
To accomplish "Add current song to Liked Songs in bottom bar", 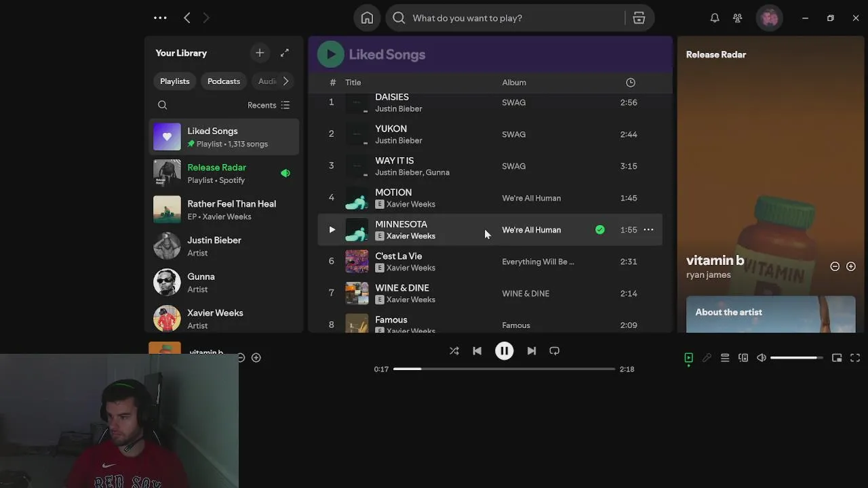I will click(256, 358).
